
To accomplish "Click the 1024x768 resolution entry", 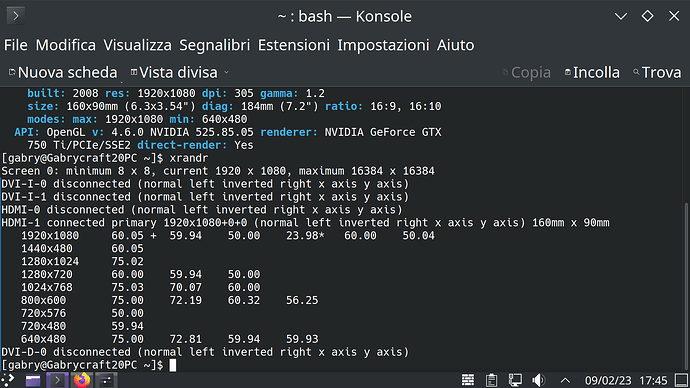I will coord(47,287).
